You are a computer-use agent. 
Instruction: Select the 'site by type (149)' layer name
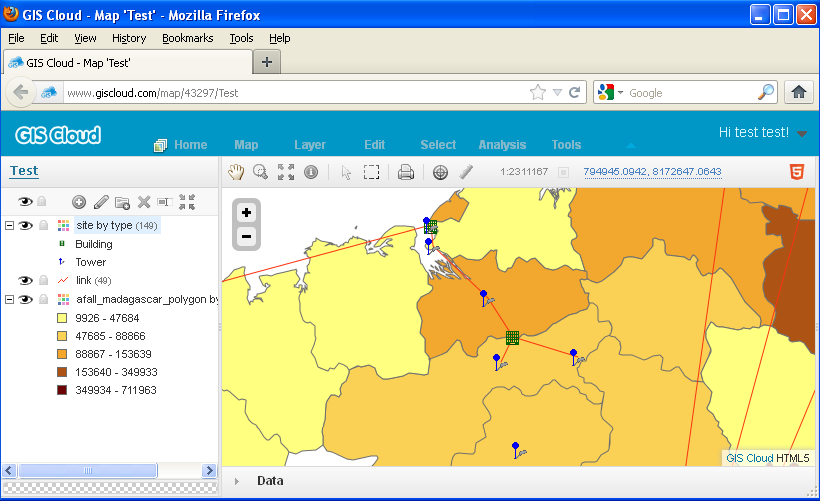point(117,225)
